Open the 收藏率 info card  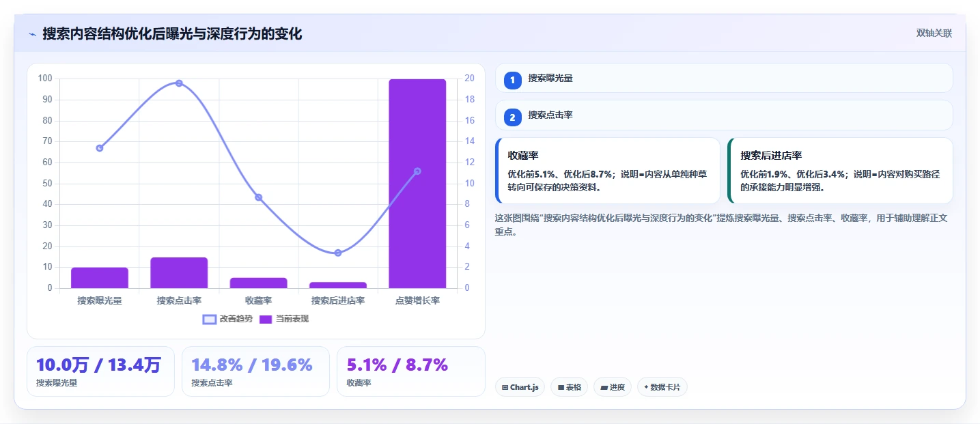[x=608, y=171]
